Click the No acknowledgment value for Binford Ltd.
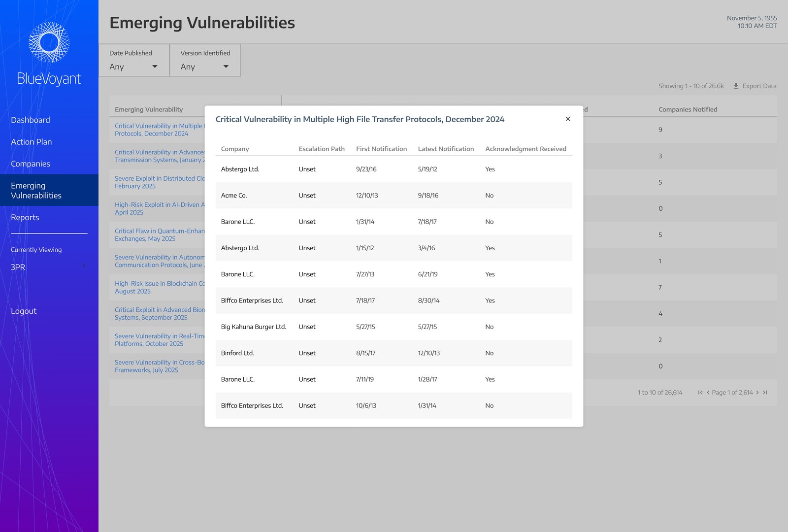Image resolution: width=788 pixels, height=532 pixels. coord(489,353)
